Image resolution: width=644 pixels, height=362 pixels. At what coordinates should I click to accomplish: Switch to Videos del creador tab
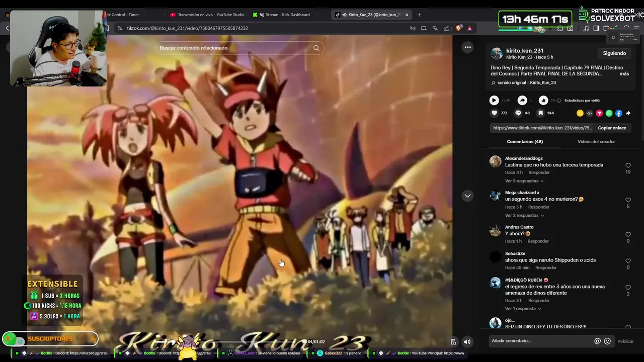click(x=596, y=142)
